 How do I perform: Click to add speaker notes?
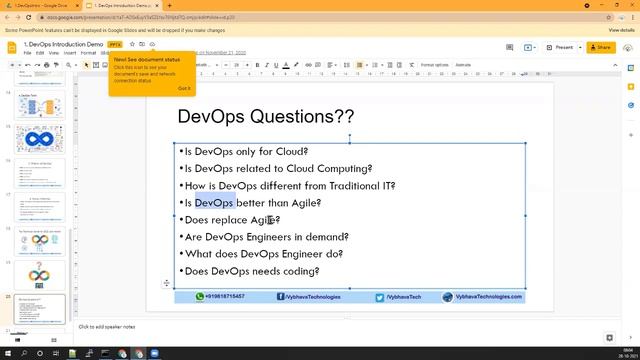[x=107, y=327]
